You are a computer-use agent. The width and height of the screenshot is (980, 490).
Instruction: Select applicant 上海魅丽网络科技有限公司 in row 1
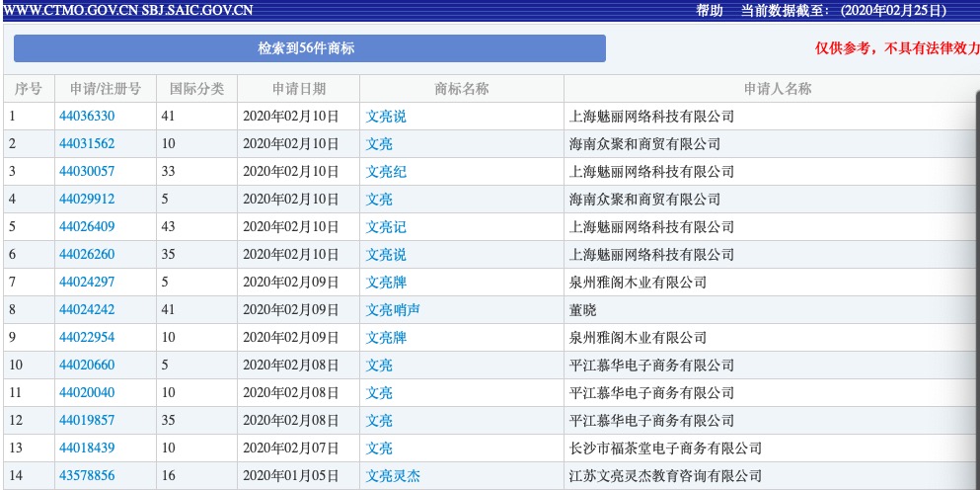(651, 117)
